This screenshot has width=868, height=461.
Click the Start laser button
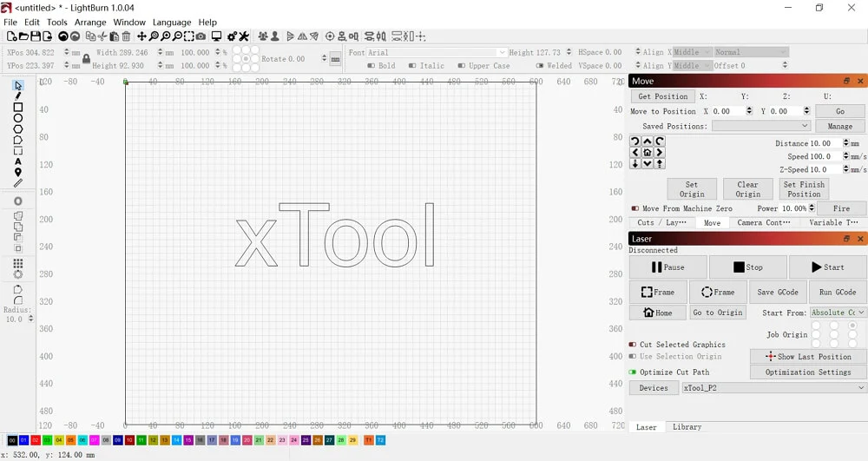click(827, 267)
